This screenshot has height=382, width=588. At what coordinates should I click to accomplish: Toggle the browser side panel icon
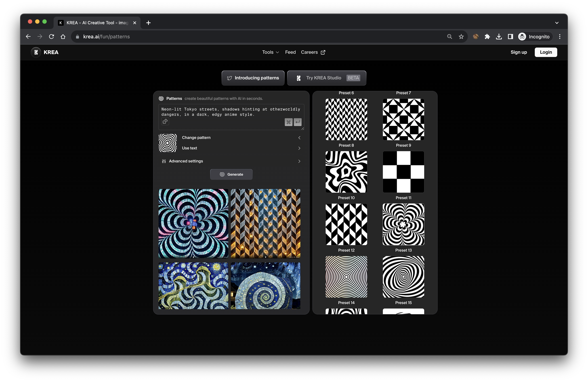(510, 37)
